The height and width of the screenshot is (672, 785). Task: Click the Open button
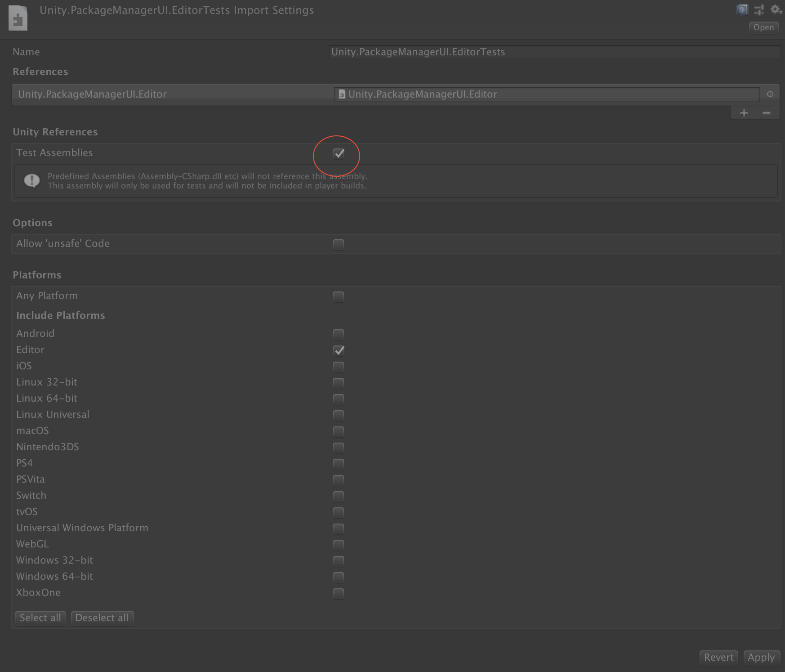[763, 27]
